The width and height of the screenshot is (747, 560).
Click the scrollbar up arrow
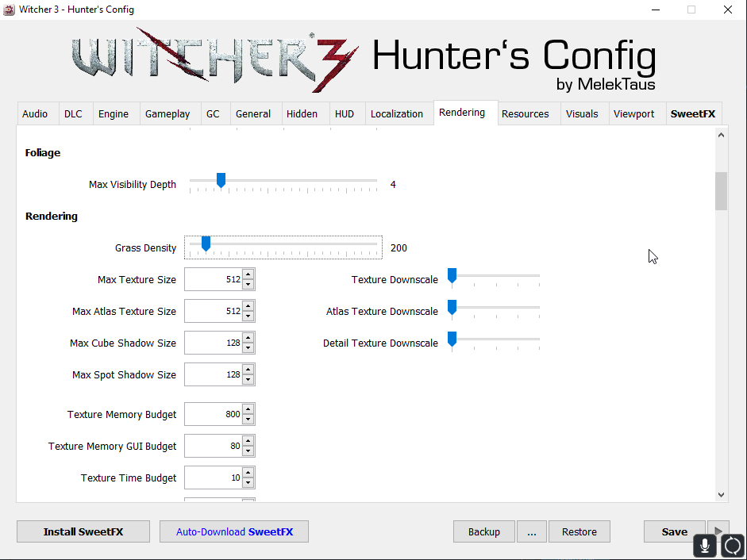[x=722, y=135]
